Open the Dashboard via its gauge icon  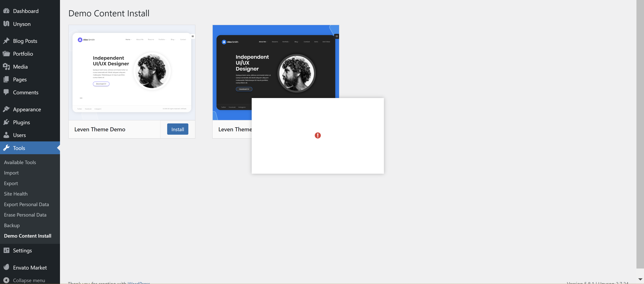pos(7,11)
